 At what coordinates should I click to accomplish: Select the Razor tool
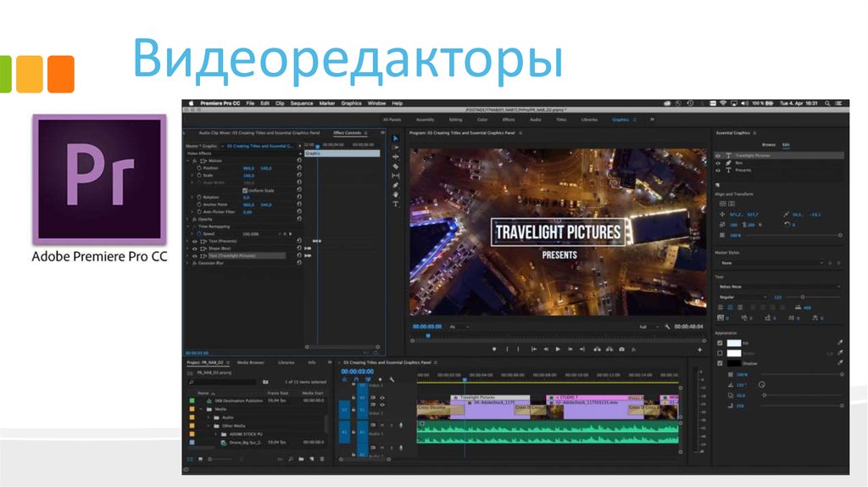(395, 166)
